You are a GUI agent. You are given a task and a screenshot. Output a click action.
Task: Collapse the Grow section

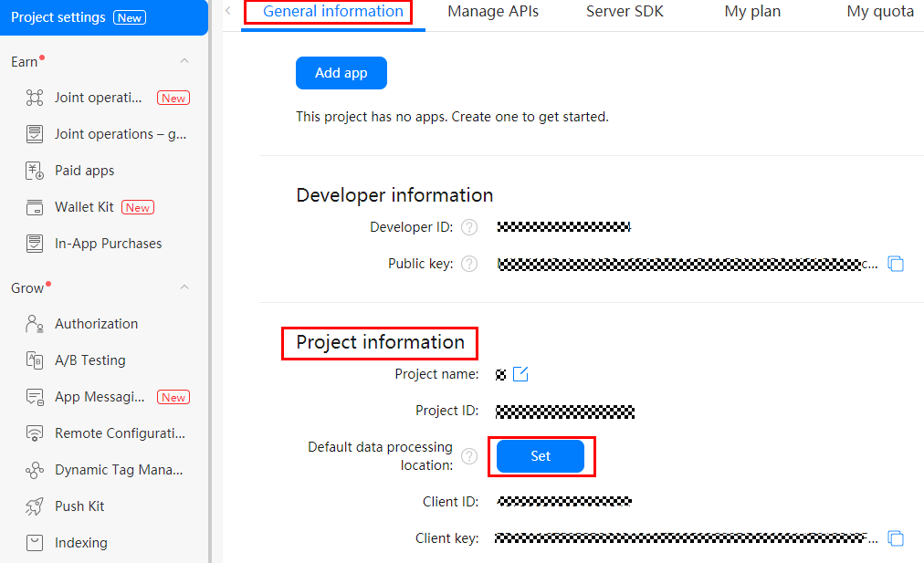[184, 287]
